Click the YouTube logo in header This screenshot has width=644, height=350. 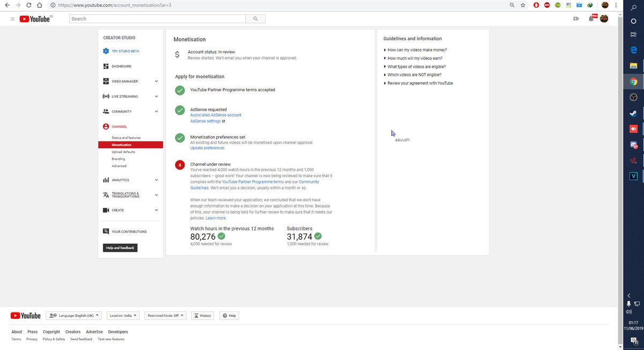click(36, 19)
